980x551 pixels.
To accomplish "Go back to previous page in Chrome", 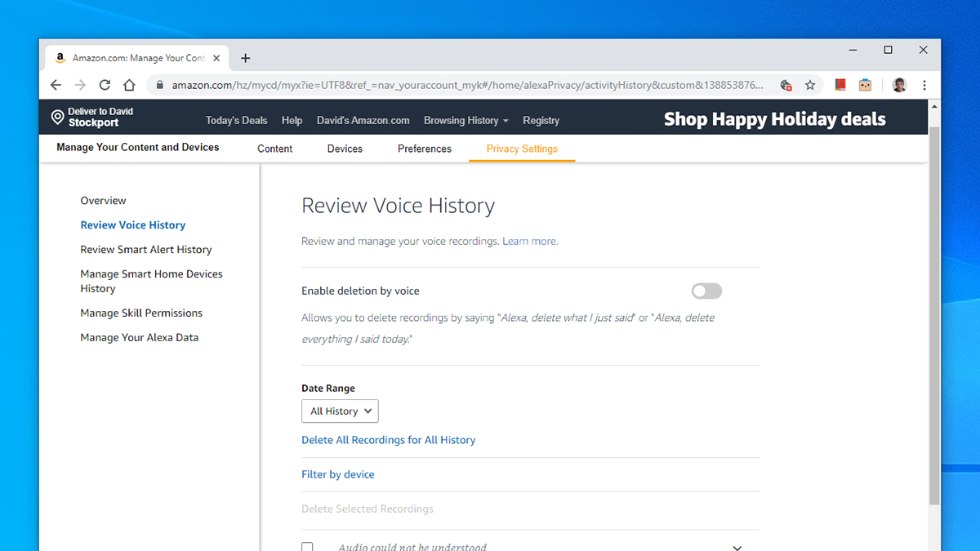I will click(56, 85).
